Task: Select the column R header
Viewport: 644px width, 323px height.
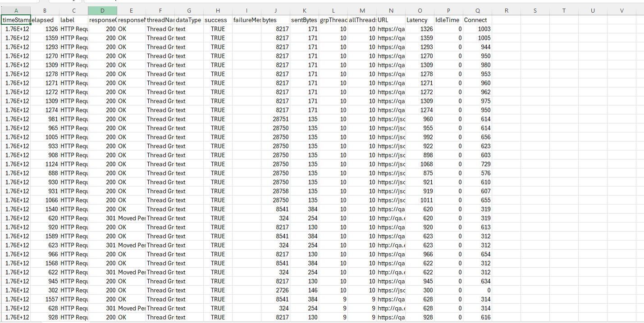Action: tap(506, 10)
